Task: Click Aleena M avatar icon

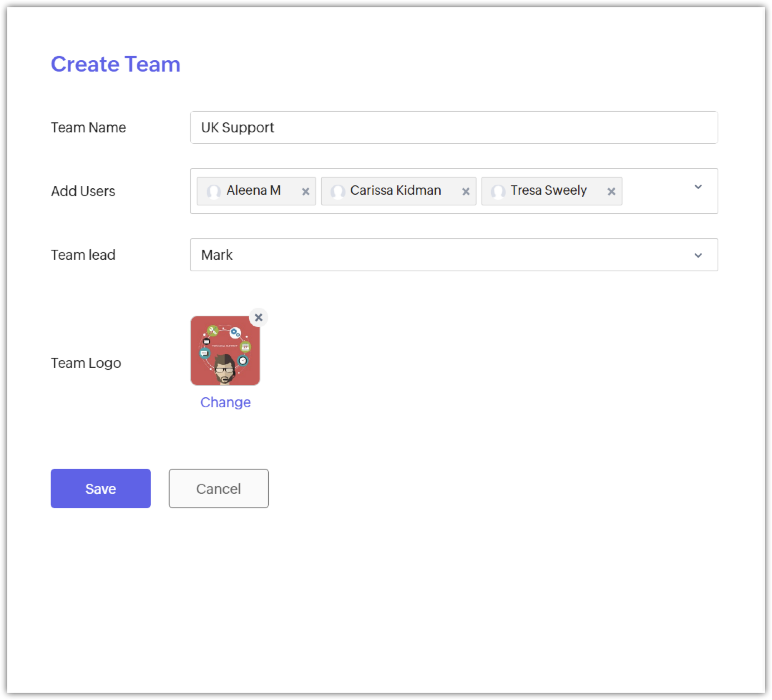Action: coord(214,191)
